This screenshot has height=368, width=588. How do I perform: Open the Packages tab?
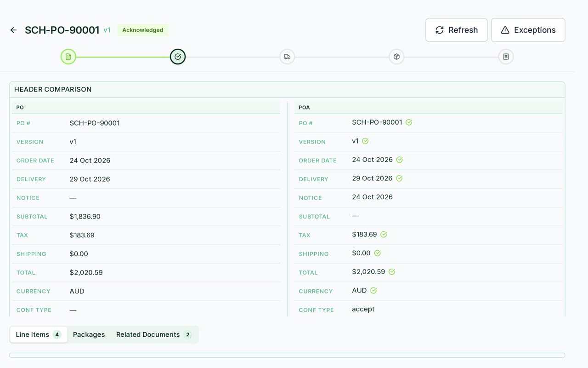pyautogui.click(x=89, y=334)
